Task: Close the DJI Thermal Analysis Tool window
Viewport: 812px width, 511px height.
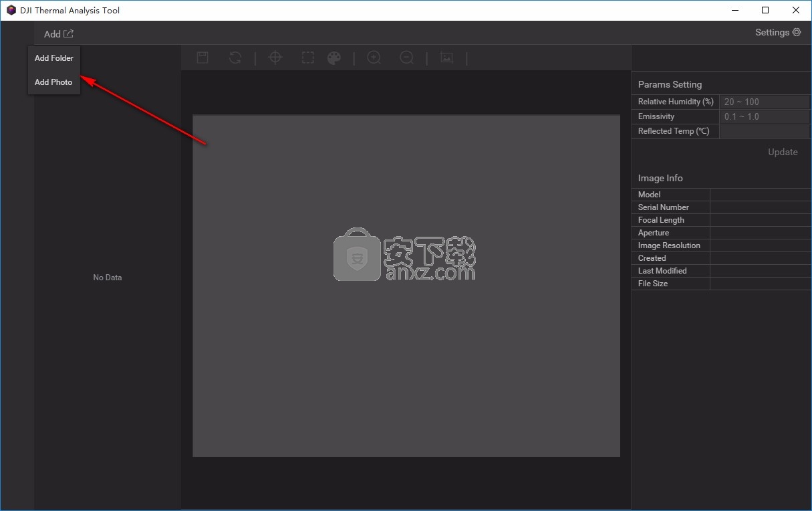Action: [796, 10]
